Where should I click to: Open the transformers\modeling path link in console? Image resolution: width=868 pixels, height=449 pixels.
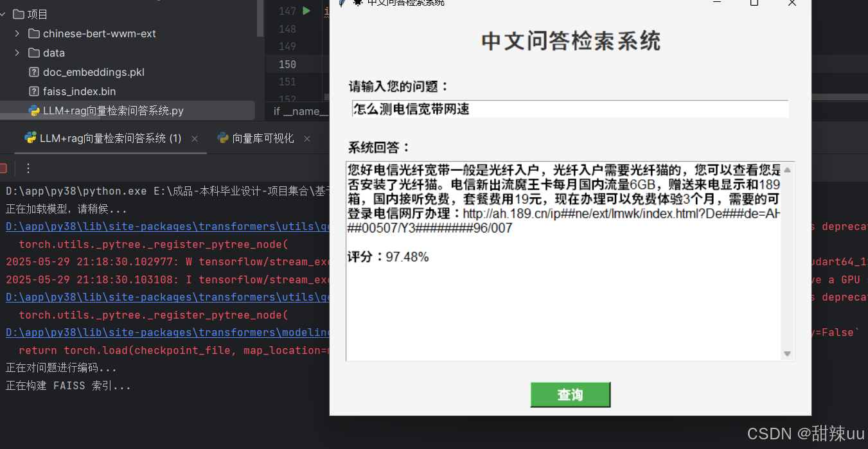(x=168, y=333)
